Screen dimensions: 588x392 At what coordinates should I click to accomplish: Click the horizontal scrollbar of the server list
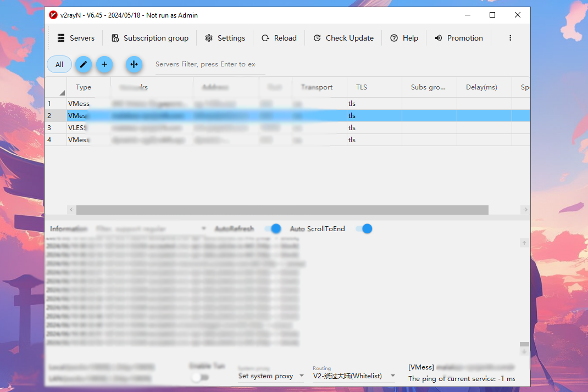click(x=282, y=210)
